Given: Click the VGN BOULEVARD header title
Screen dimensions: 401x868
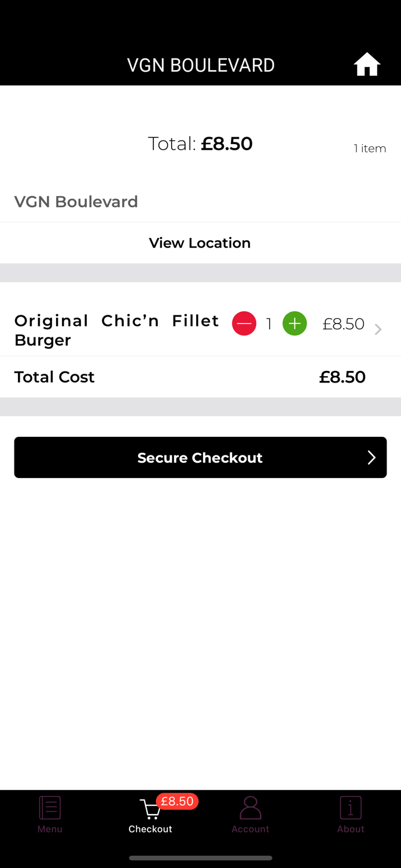Looking at the screenshot, I should tap(201, 65).
